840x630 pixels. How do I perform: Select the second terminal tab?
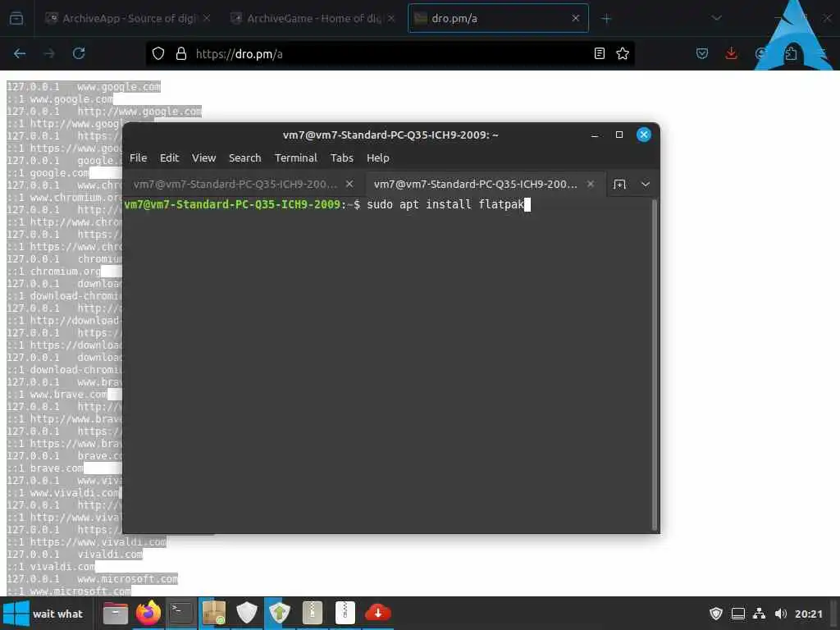[485, 185]
